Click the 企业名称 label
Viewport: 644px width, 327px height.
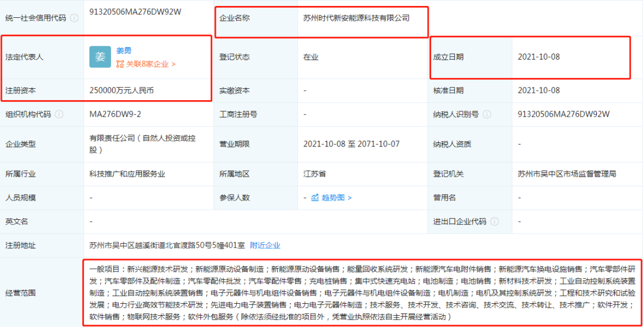coord(234,18)
